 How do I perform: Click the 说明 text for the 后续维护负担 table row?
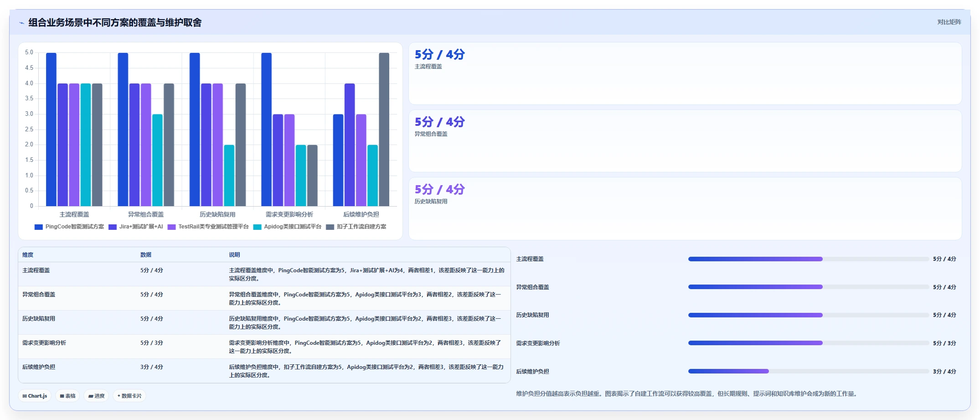366,371
